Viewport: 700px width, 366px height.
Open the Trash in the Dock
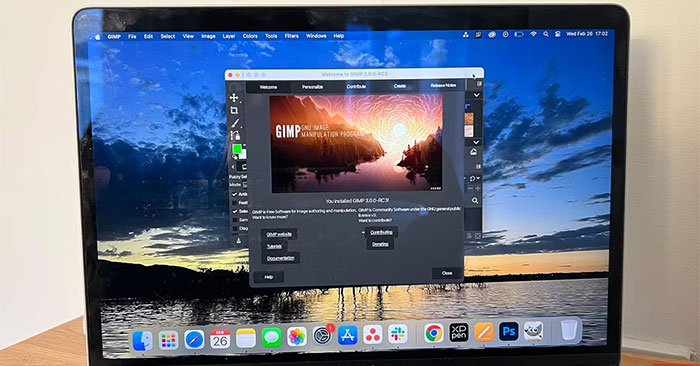point(569,331)
